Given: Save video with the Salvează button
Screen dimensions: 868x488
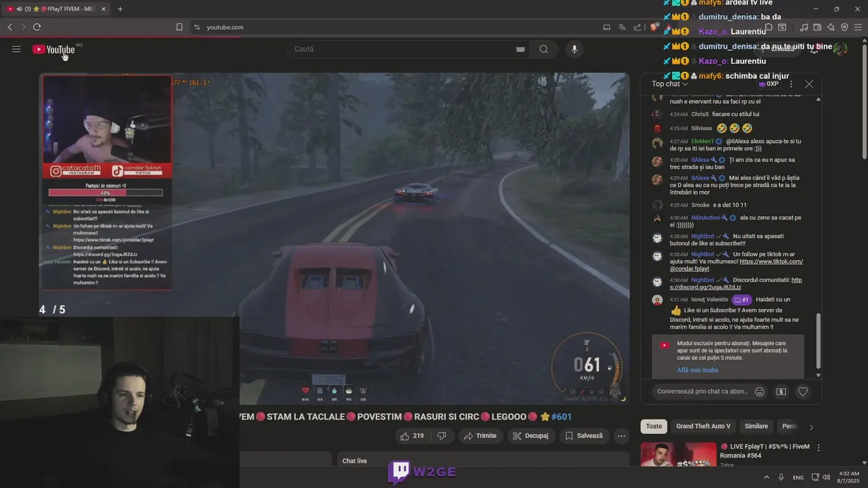Looking at the screenshot, I should [584, 436].
